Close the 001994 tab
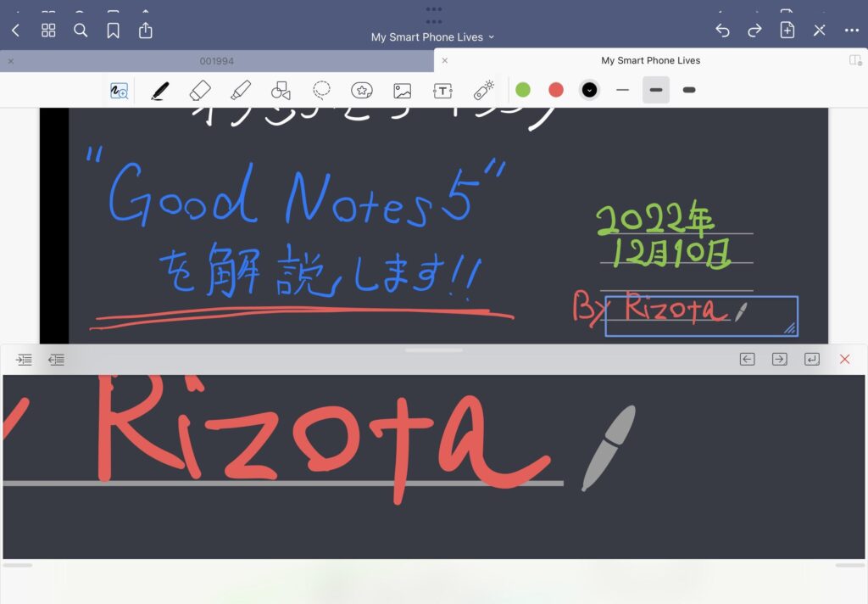Screen dimensions: 868x604 (10, 61)
